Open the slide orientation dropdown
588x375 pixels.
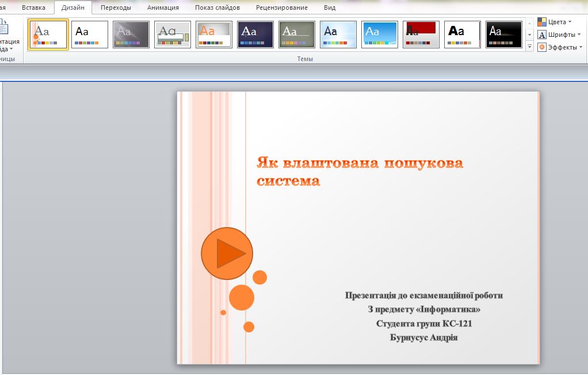click(9, 45)
